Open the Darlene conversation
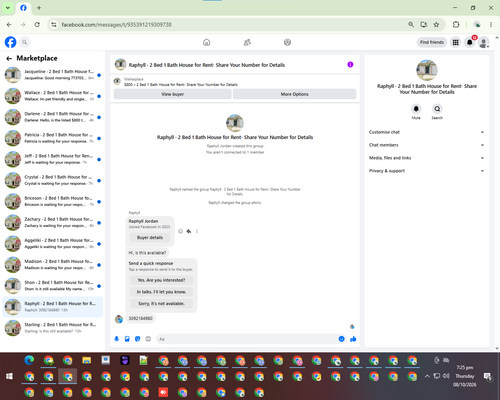The image size is (500, 400). [x=53, y=117]
